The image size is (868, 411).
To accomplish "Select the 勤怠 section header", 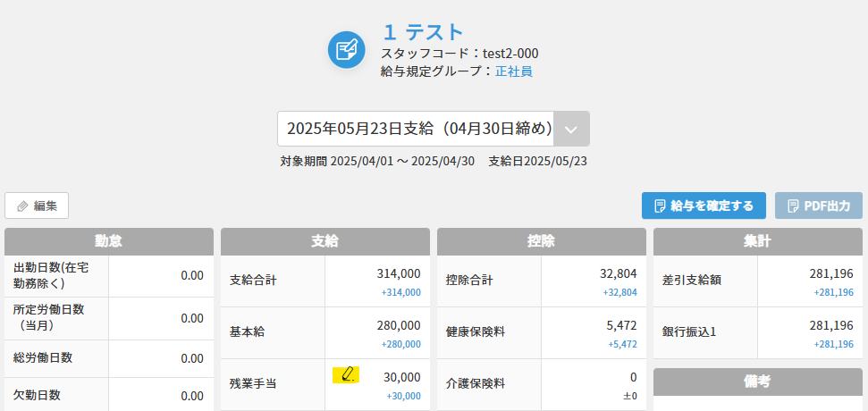I will (x=108, y=241).
